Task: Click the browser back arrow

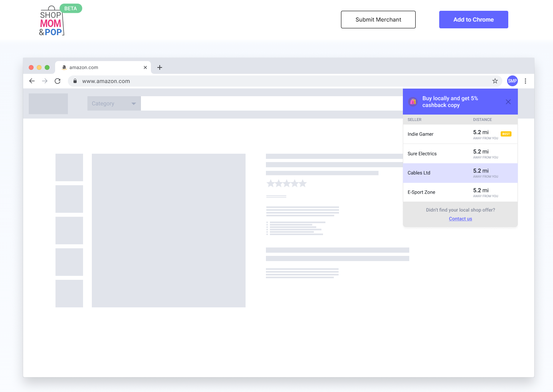Action: pyautogui.click(x=32, y=81)
